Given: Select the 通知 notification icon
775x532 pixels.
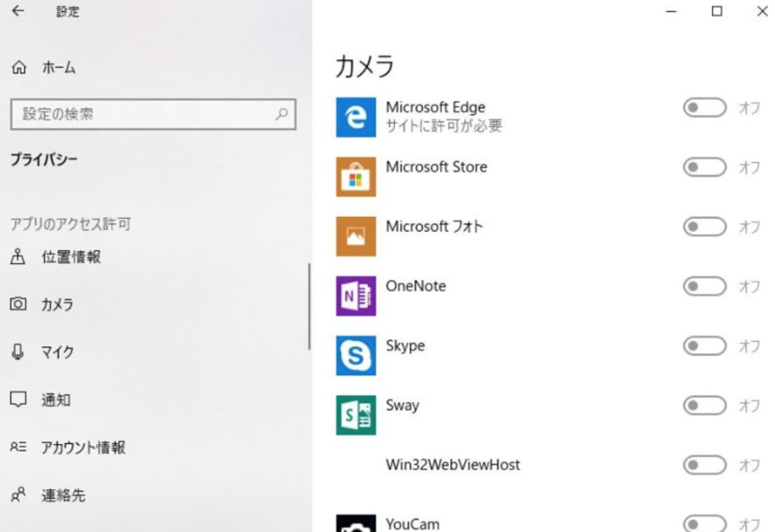Looking at the screenshot, I should 19,399.
